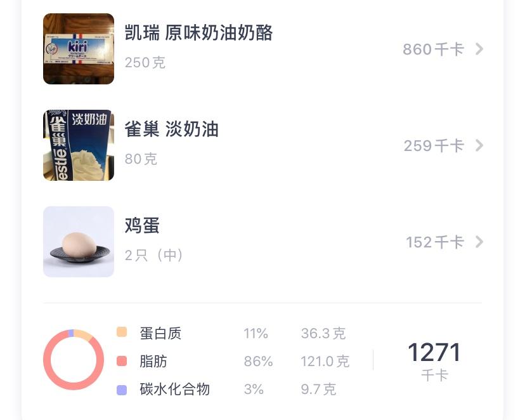
Task: Select the 碳水化合物 legend label
Action: point(174,390)
